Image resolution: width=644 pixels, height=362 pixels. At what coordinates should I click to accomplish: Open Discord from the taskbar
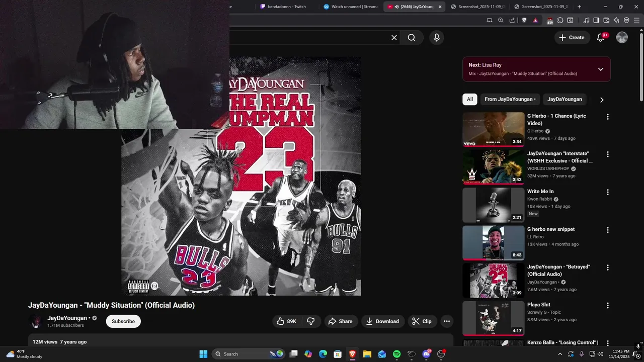coord(426,354)
